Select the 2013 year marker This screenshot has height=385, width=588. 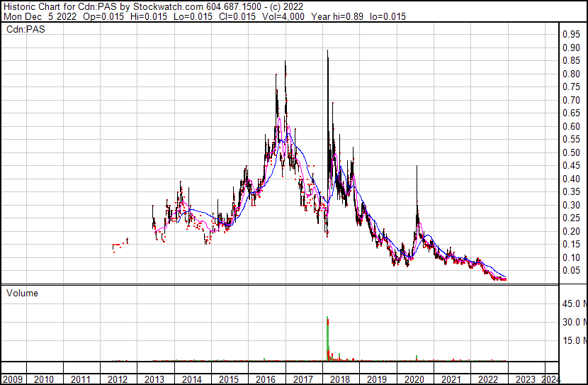(154, 379)
